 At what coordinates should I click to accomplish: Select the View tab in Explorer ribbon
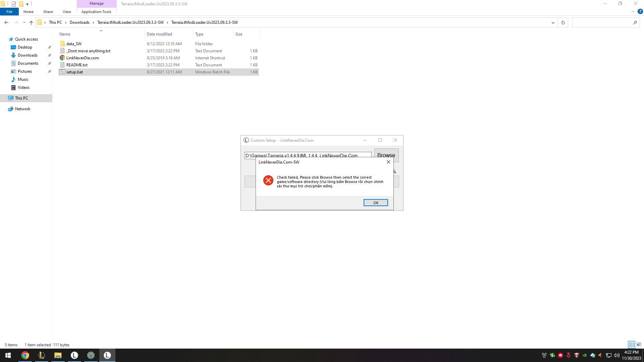coord(67,11)
